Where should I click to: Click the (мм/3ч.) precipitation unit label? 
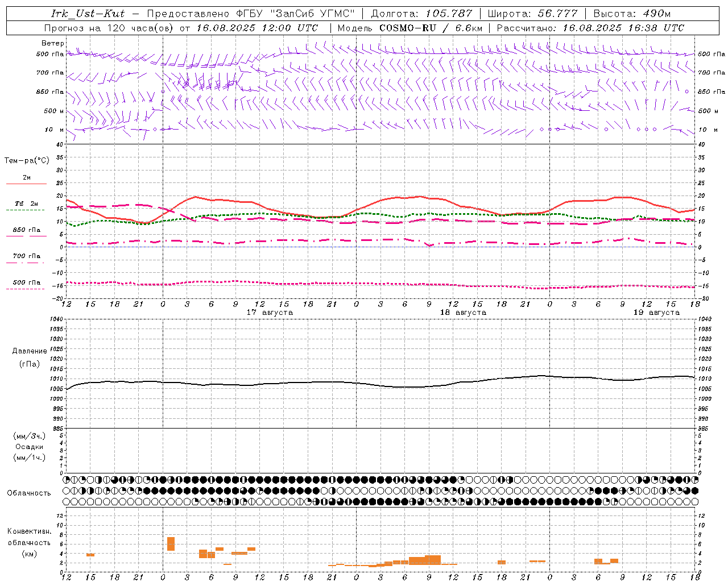tap(30, 436)
